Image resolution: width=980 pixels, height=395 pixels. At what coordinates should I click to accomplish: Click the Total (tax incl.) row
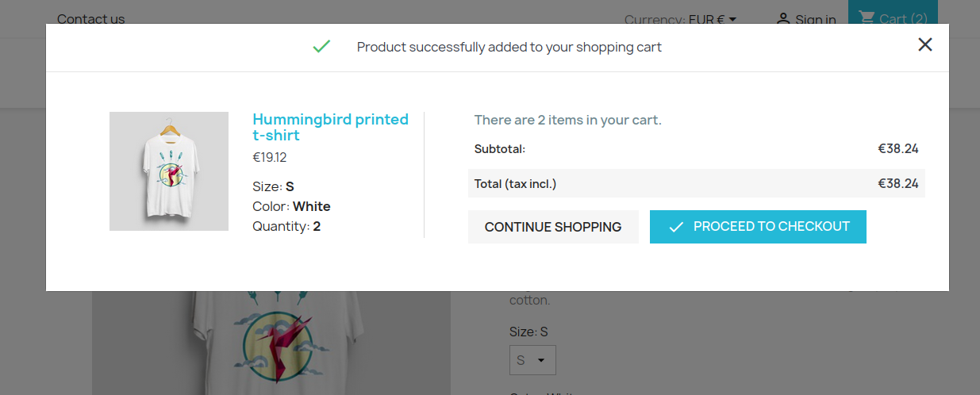point(696,183)
